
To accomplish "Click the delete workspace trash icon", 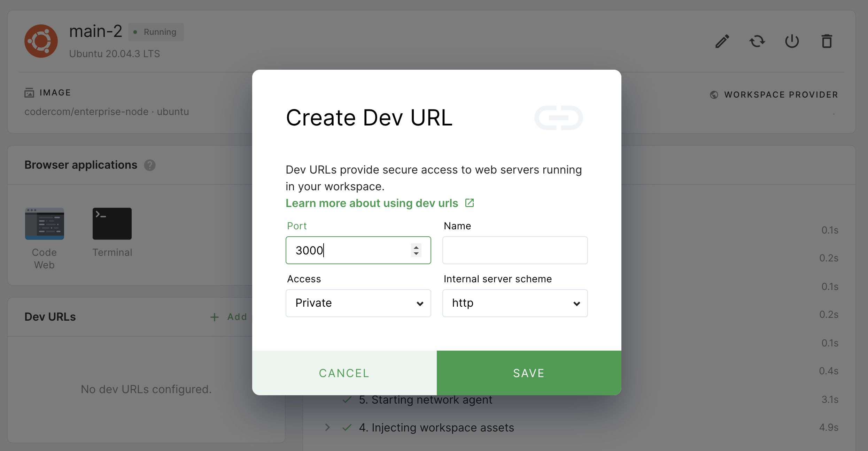I will point(827,41).
